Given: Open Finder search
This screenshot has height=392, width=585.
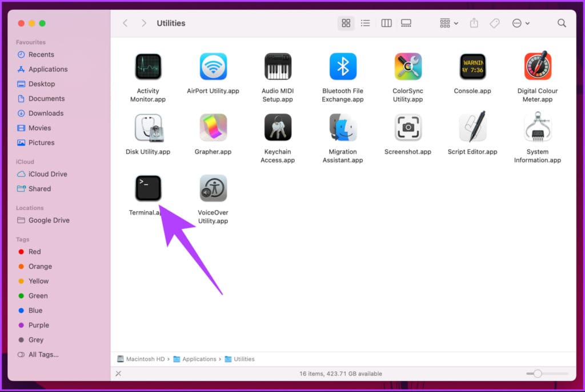Looking at the screenshot, I should point(562,23).
